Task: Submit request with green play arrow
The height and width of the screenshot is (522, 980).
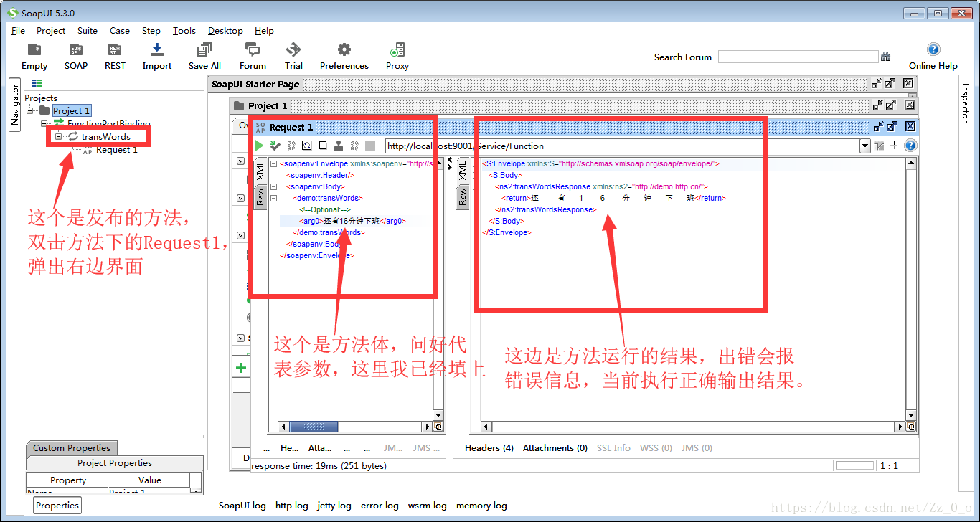Action: tap(259, 146)
